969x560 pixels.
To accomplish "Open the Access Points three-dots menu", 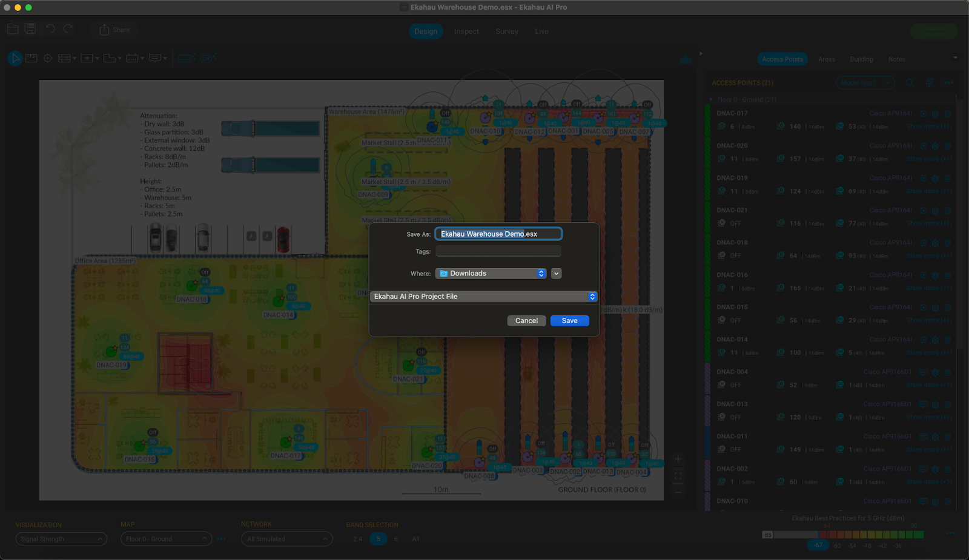I will [x=948, y=83].
